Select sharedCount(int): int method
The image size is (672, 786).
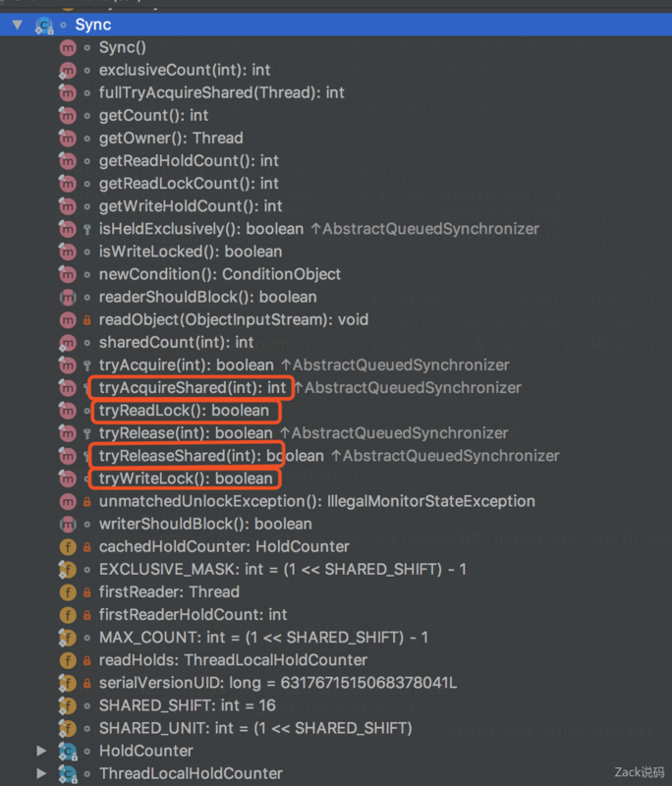[177, 342]
